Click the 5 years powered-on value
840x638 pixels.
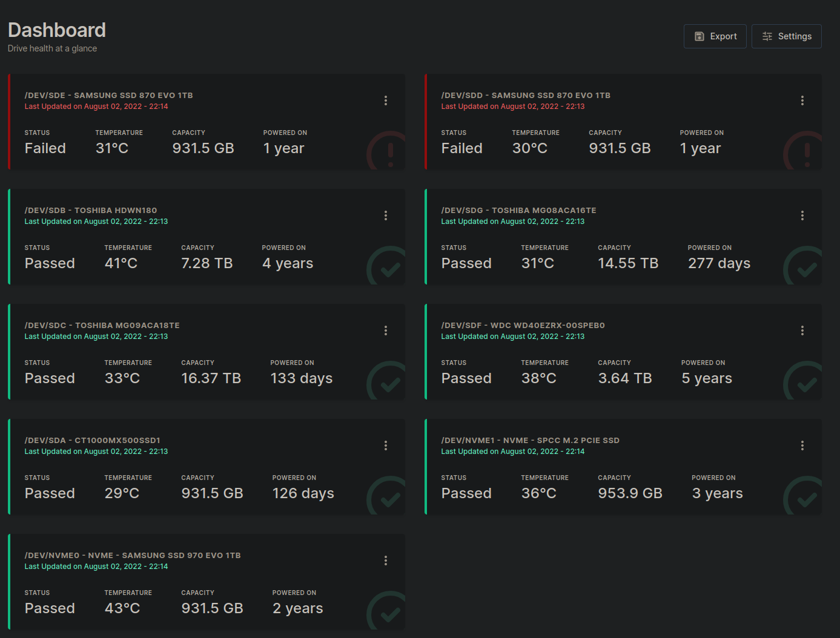coord(707,378)
